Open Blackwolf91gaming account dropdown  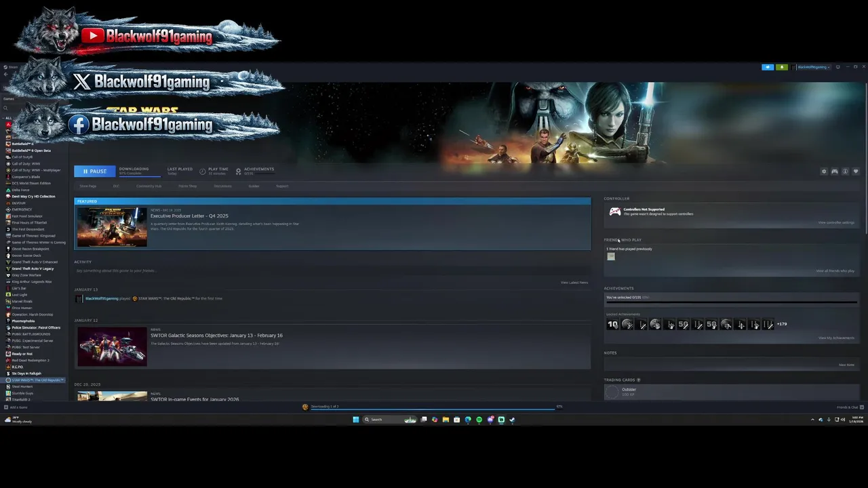tap(813, 67)
